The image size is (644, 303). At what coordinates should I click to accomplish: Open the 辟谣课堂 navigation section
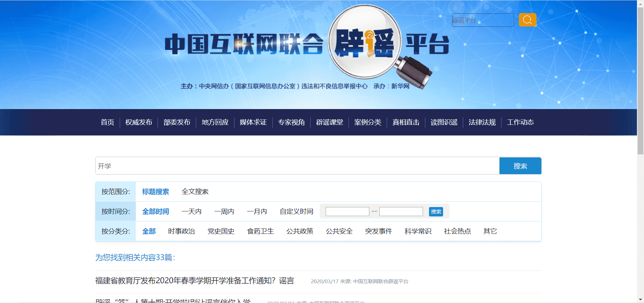pos(329,122)
